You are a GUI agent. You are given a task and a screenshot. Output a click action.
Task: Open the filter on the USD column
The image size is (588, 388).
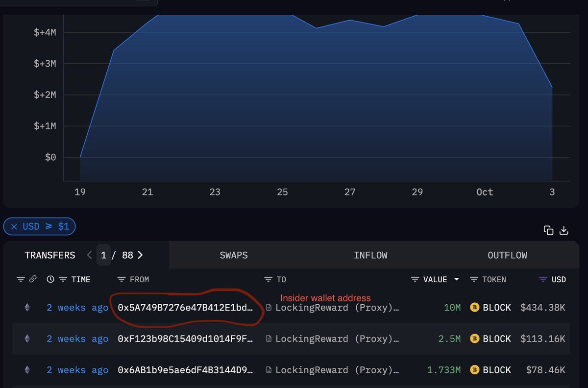(544, 279)
